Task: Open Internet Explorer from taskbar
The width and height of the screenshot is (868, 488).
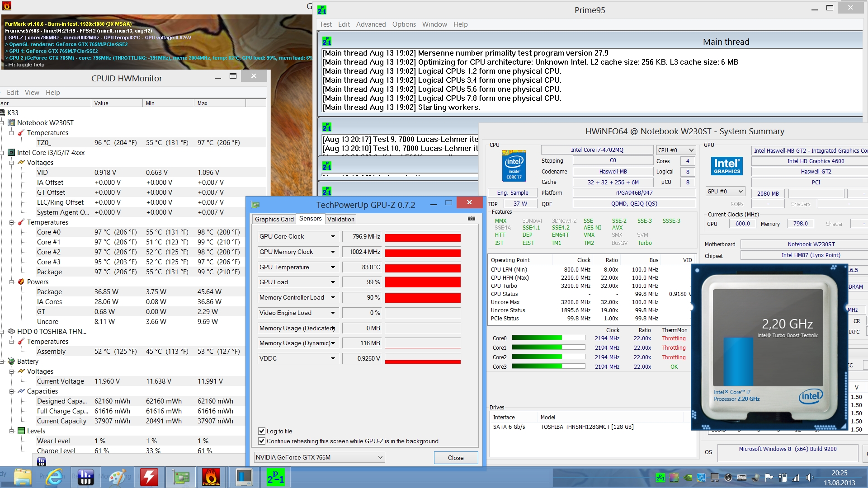Action: coord(54,477)
